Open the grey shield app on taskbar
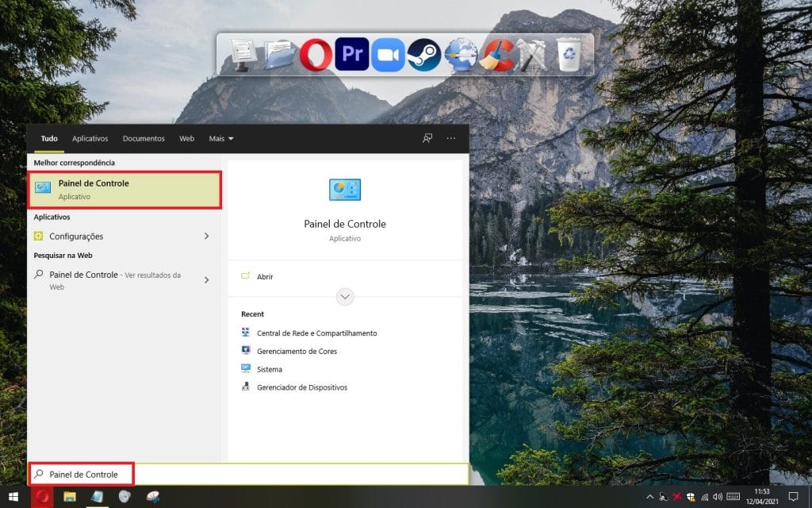 click(x=124, y=497)
